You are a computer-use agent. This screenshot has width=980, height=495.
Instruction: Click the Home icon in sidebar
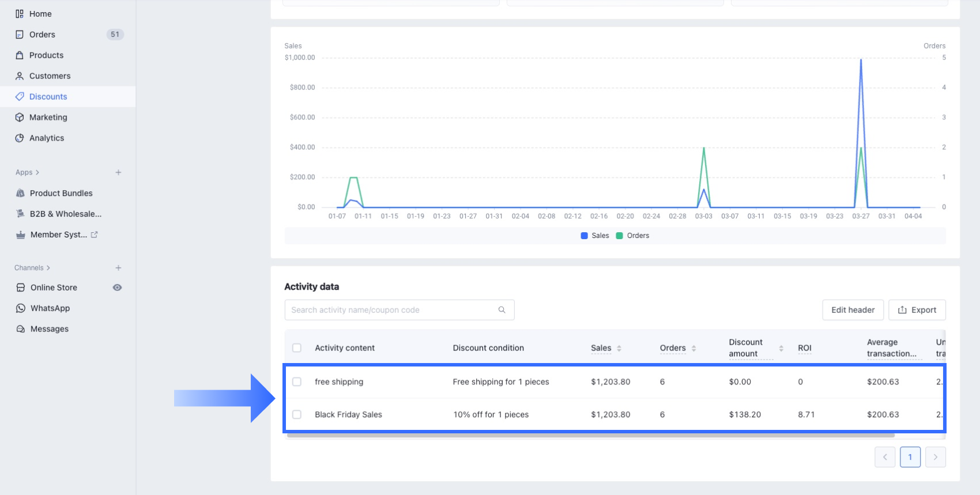coord(20,14)
